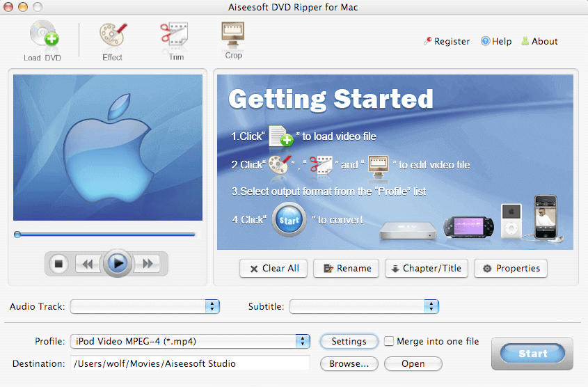This screenshot has width=588, height=387.
Task: Click the Clear All button
Action: 273,269
